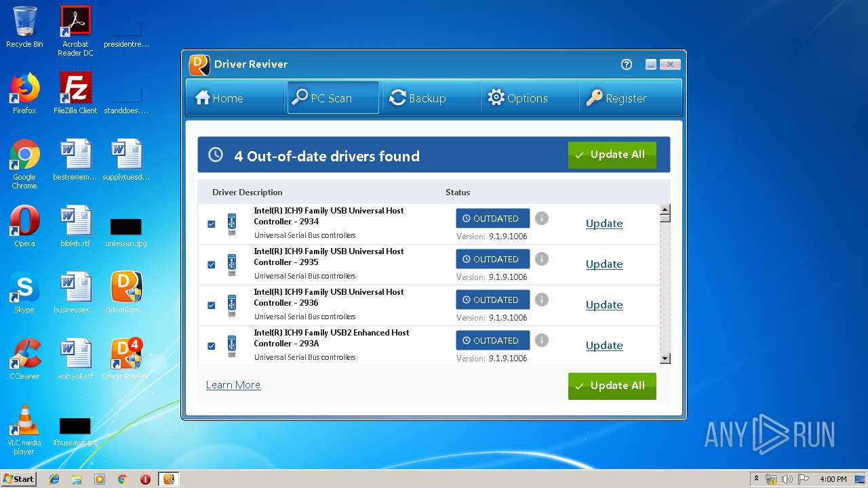Click OUTDATED status badge for Controller - 2934
Viewport: 868px width, 488px height.
[493, 218]
